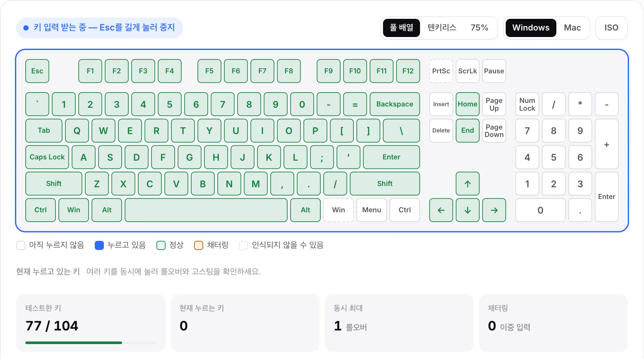Click the left Shift key
This screenshot has height=359, width=644.
(54, 184)
